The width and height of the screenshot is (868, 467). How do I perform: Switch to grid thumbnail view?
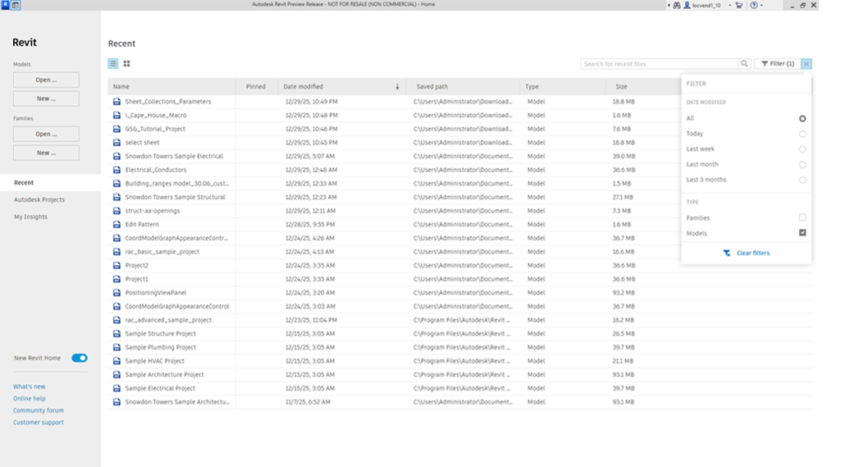click(x=127, y=64)
